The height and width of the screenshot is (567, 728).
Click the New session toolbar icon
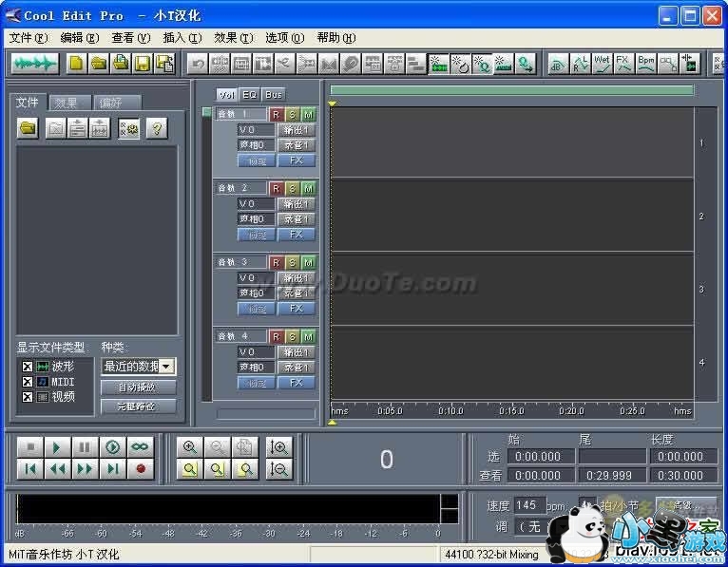pyautogui.click(x=76, y=64)
